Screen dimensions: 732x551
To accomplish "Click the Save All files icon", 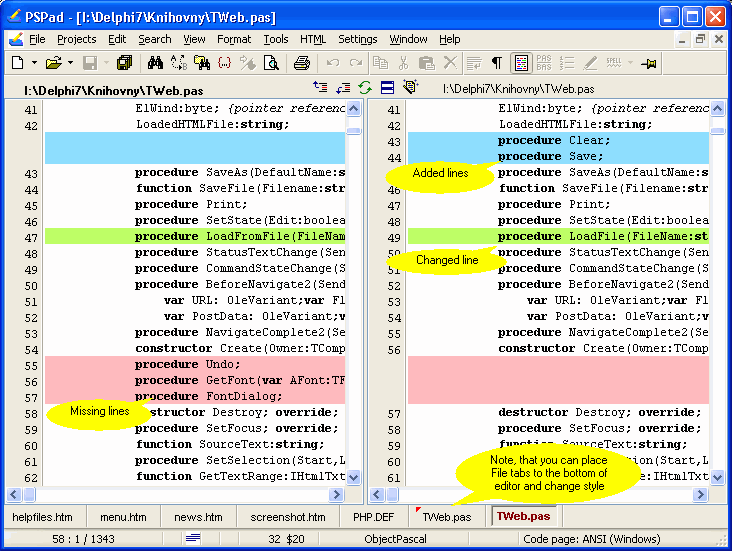I will point(124,63).
